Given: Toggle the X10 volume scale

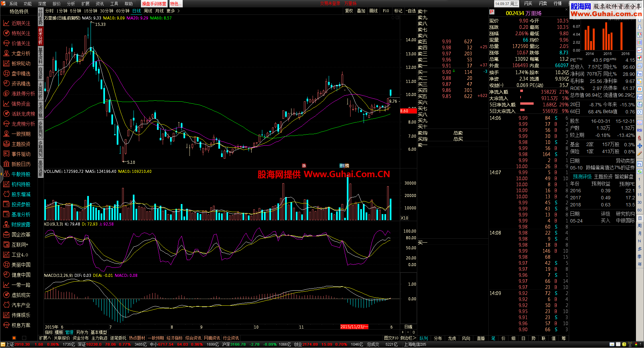Looking at the screenshot, I should tap(405, 218).
